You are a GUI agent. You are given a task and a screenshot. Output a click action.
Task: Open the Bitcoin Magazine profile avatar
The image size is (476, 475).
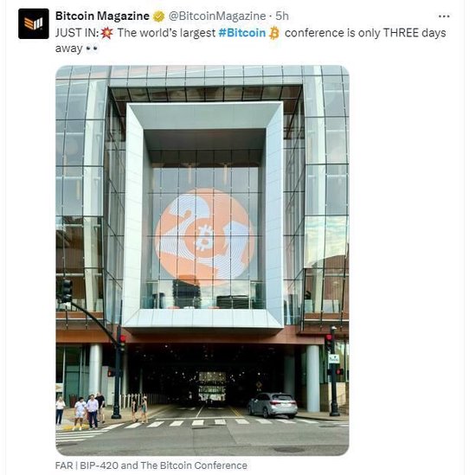click(x=34, y=23)
